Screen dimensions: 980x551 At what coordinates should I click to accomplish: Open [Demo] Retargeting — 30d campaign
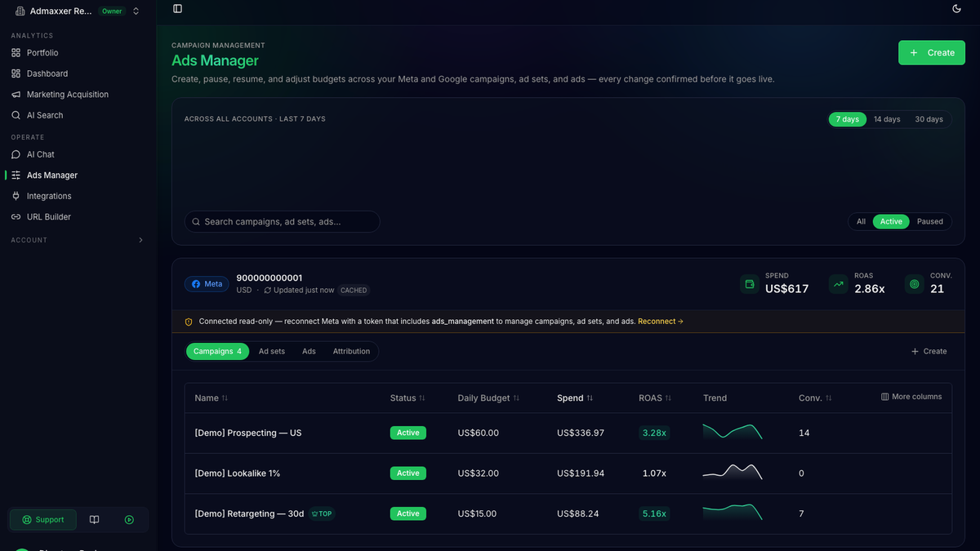pos(249,513)
